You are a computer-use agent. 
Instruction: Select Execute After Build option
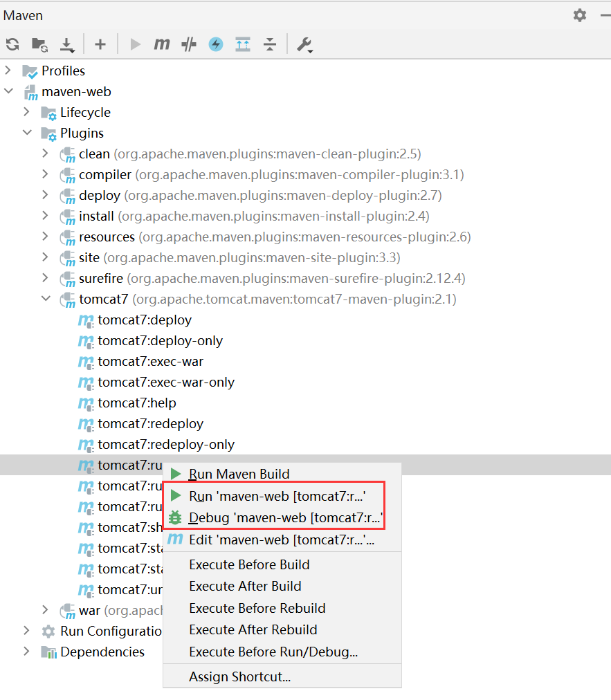[x=282, y=586]
